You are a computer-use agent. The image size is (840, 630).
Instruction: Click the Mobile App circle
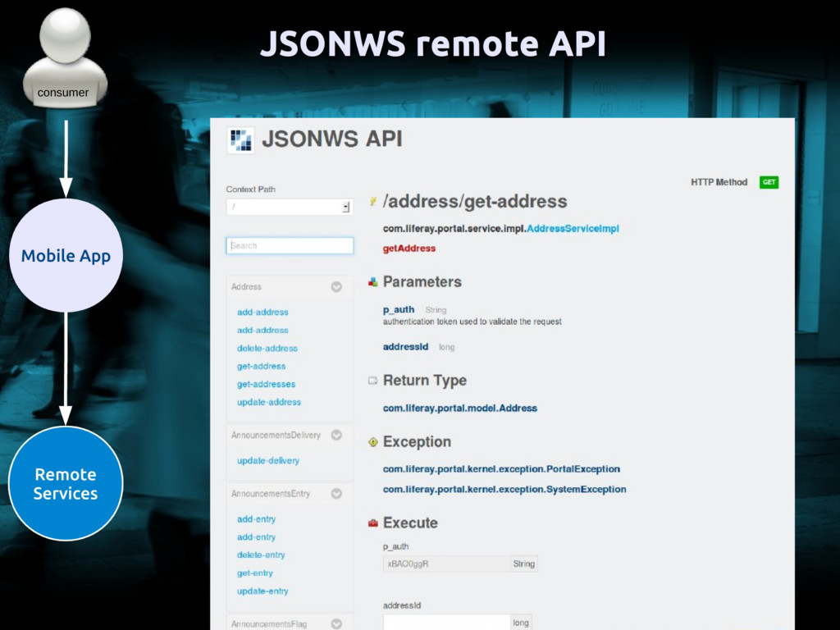click(66, 256)
